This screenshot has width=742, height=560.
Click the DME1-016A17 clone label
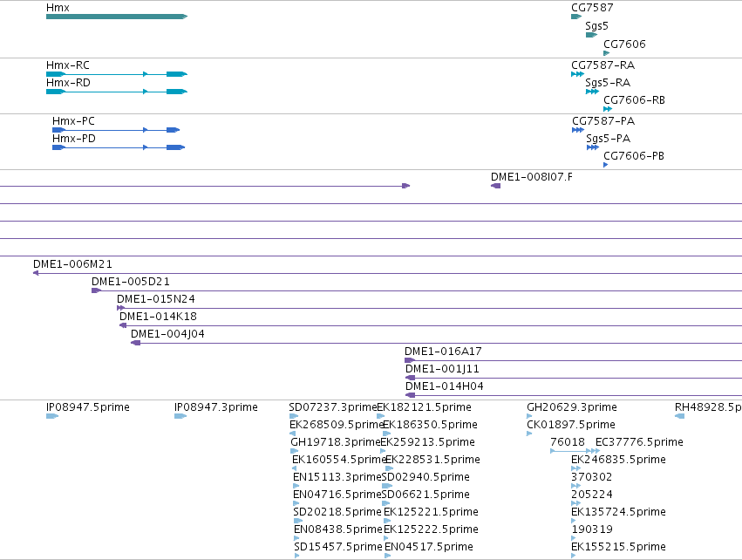(443, 352)
